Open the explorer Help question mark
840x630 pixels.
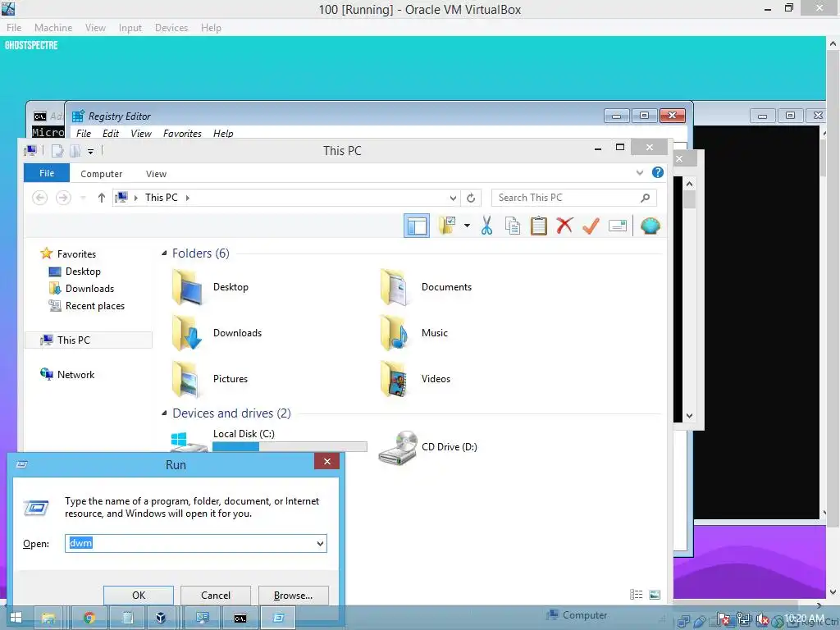(658, 172)
